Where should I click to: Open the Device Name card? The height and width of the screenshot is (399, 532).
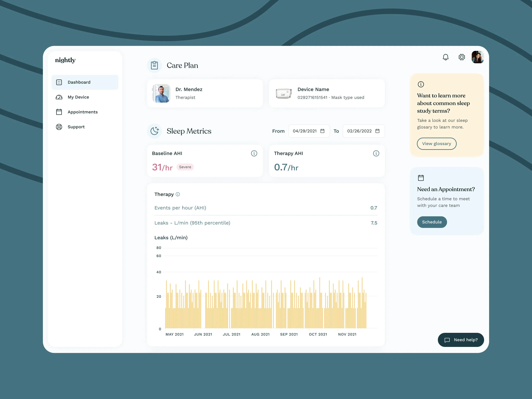(x=327, y=93)
